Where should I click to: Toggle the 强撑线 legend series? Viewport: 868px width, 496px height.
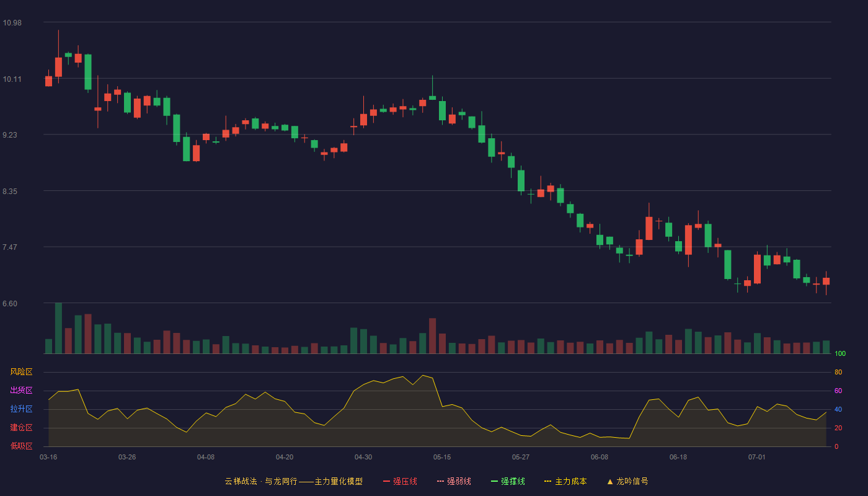pyautogui.click(x=508, y=481)
